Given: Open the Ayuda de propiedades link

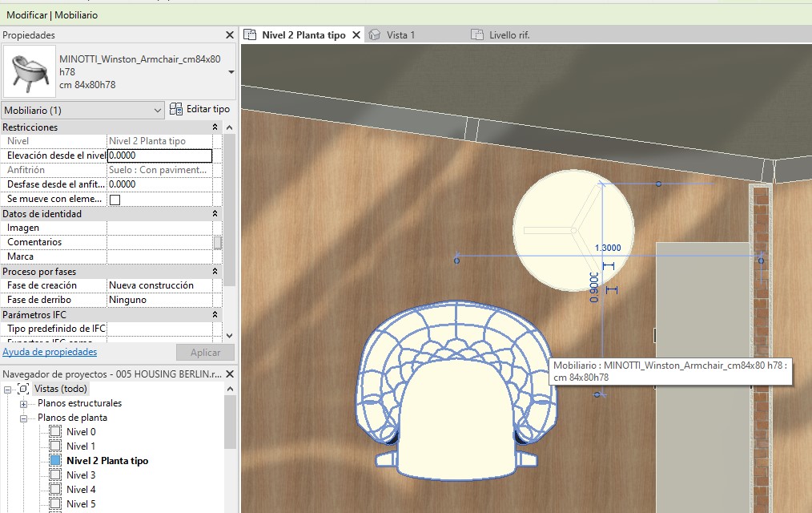Looking at the screenshot, I should pyautogui.click(x=50, y=352).
